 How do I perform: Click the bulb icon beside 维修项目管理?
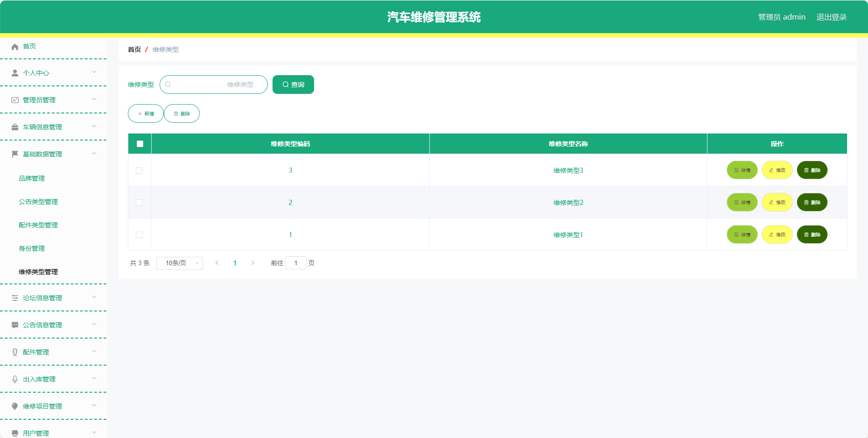click(15, 406)
